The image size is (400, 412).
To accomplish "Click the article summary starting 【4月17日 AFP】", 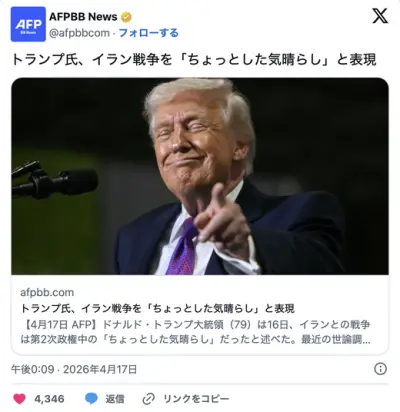I will coord(195,332).
